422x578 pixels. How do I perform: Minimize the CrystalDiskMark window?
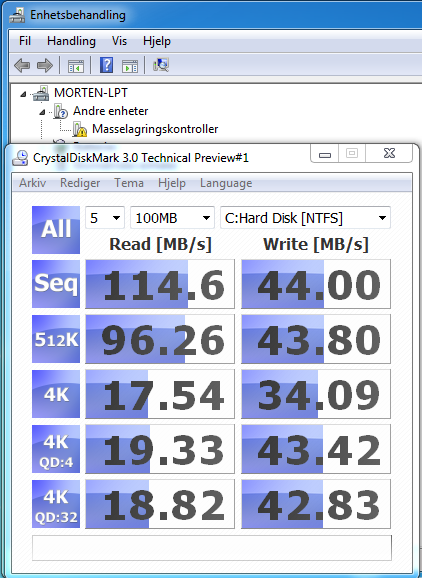pos(325,154)
